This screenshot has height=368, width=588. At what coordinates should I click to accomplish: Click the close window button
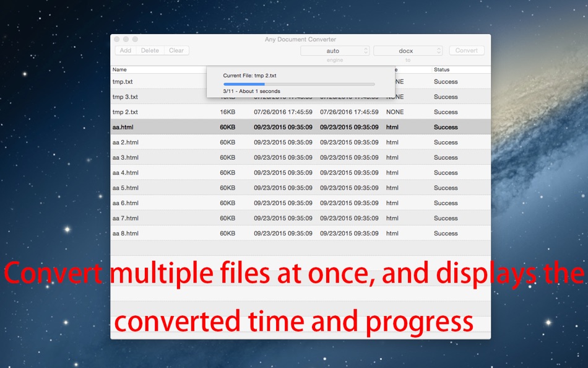click(x=116, y=39)
